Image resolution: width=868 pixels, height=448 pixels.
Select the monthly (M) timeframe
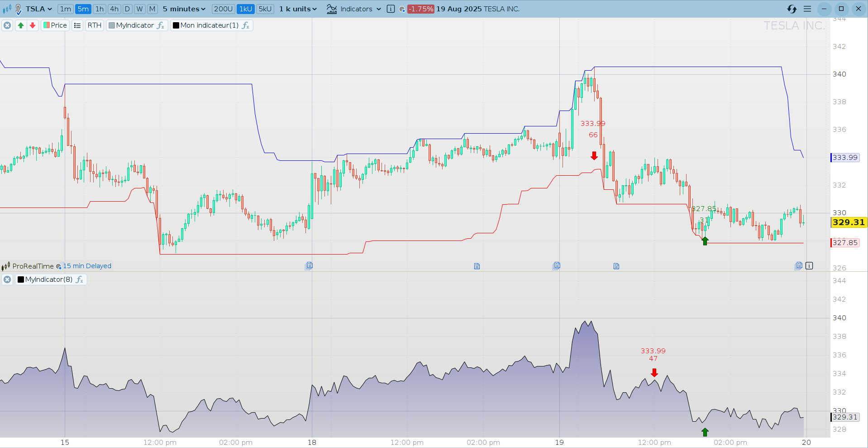[153, 9]
